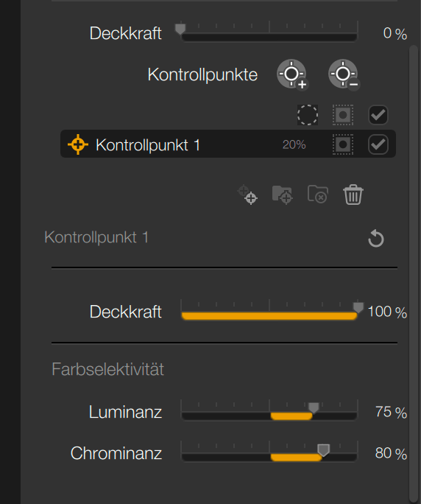Click the Luminanz slider handle

tap(314, 407)
